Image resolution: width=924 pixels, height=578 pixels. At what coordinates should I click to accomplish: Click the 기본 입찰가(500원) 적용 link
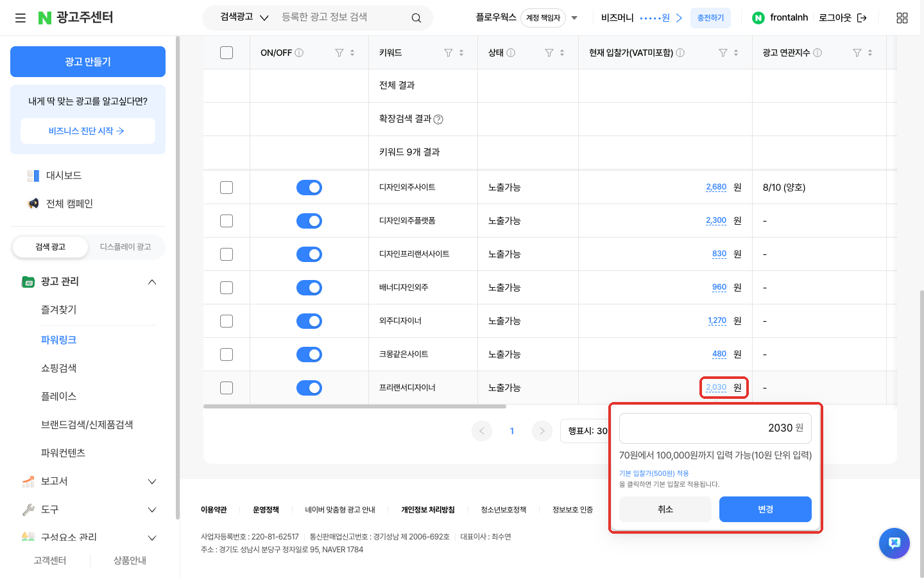654,473
